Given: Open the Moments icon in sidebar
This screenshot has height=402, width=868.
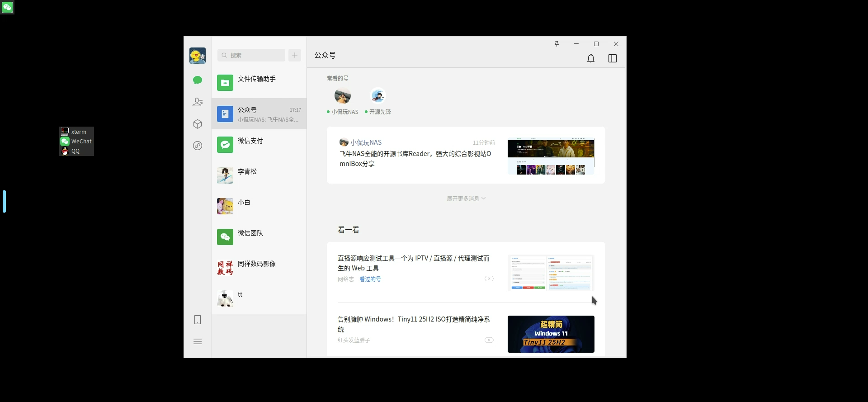Looking at the screenshot, I should [x=198, y=146].
